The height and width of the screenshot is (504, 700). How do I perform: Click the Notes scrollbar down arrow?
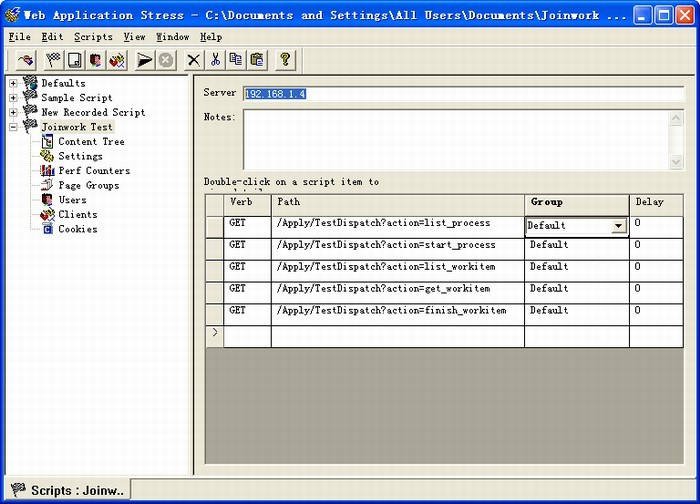pos(676,161)
